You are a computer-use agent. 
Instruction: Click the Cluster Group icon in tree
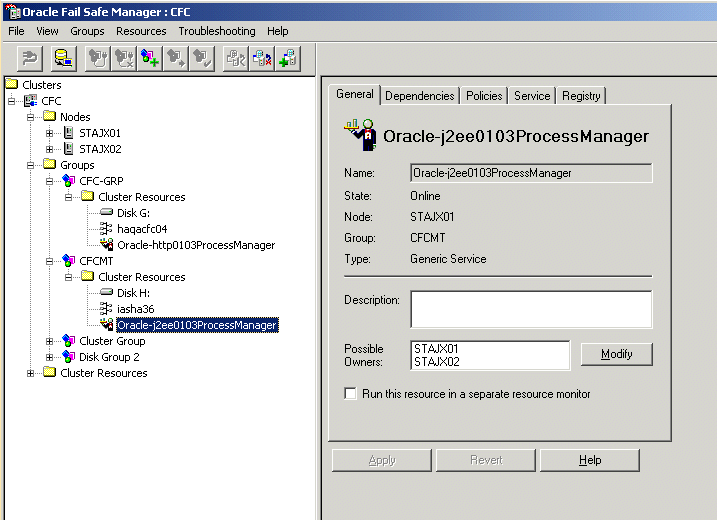pyautogui.click(x=69, y=341)
